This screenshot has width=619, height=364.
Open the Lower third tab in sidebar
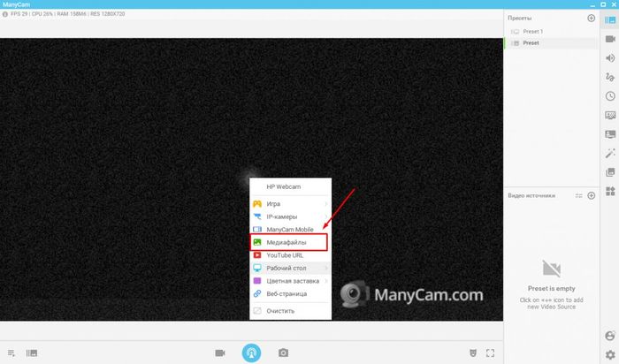coord(610,134)
